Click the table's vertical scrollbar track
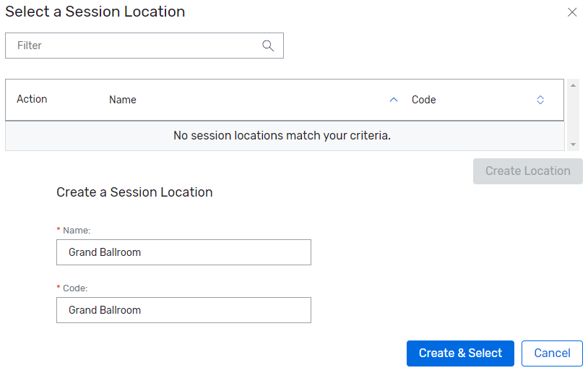 574,116
